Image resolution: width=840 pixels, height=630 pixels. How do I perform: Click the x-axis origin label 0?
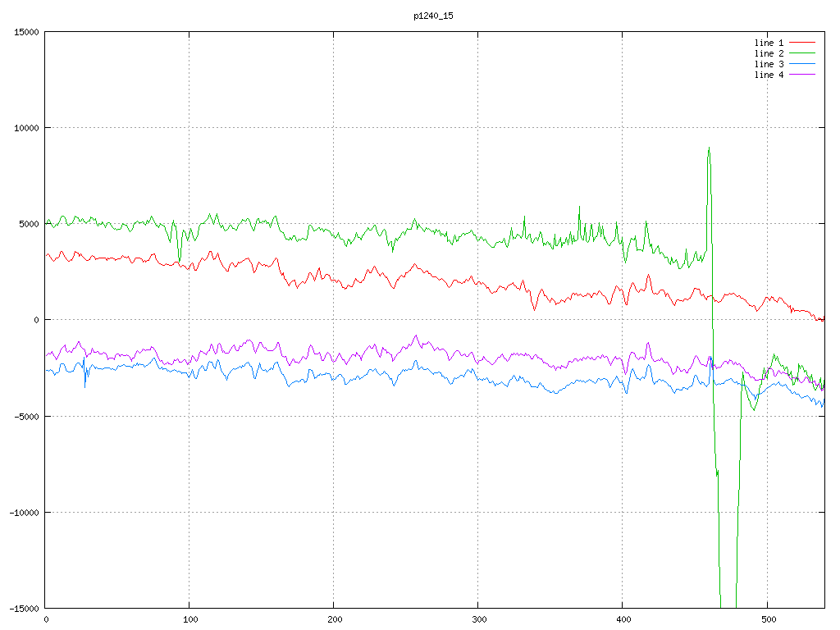[x=47, y=620]
